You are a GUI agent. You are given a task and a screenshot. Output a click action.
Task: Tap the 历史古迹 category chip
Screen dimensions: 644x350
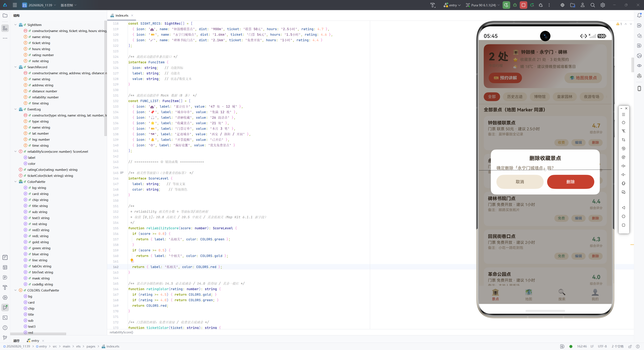[515, 97]
